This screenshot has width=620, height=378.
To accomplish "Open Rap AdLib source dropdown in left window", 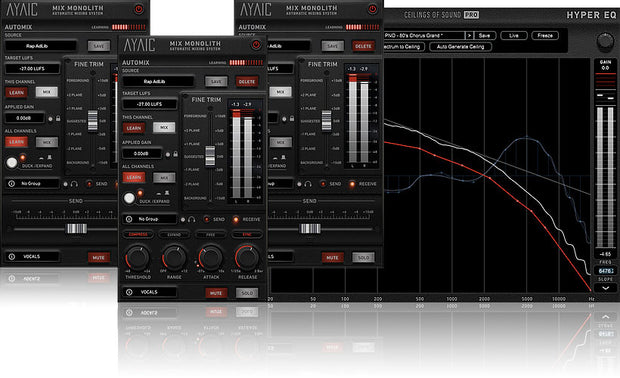I will click(x=41, y=46).
